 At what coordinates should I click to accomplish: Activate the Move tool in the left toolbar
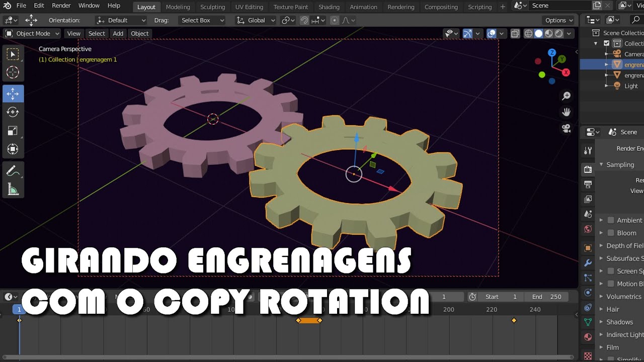click(x=13, y=94)
